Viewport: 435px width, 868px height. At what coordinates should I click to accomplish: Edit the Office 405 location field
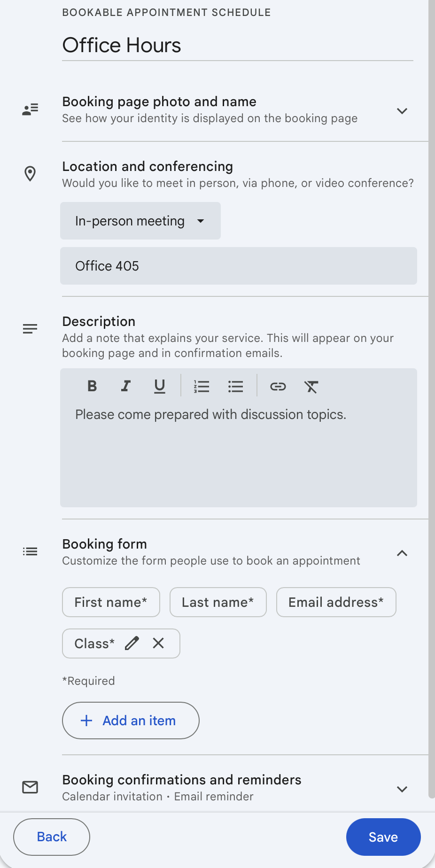pyautogui.click(x=239, y=266)
